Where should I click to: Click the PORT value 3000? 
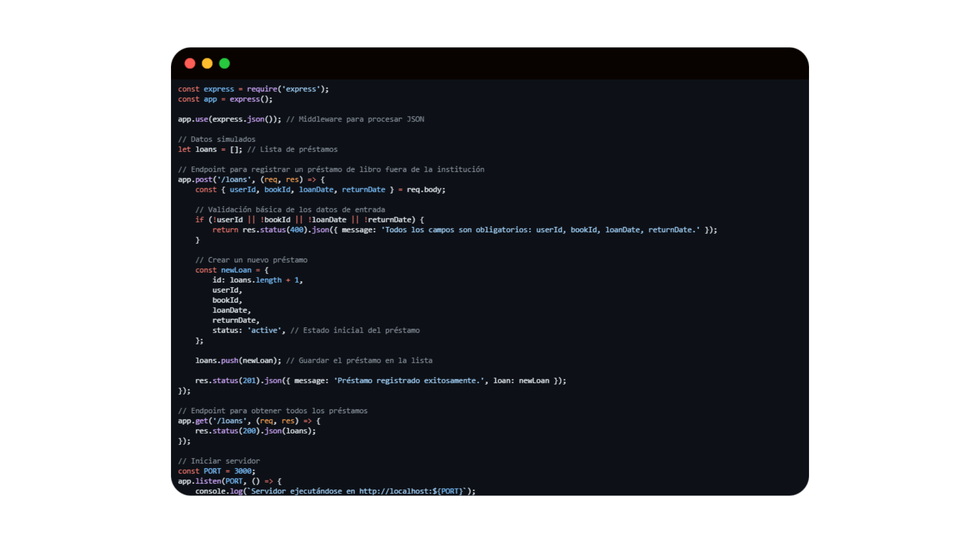coord(243,471)
